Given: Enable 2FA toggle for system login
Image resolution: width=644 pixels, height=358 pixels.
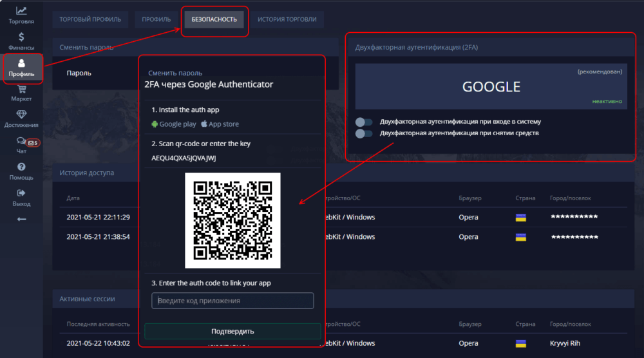Looking at the screenshot, I should pyautogui.click(x=364, y=122).
